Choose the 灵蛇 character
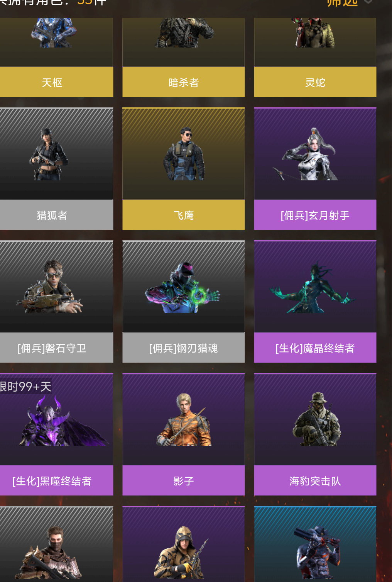 315,57
